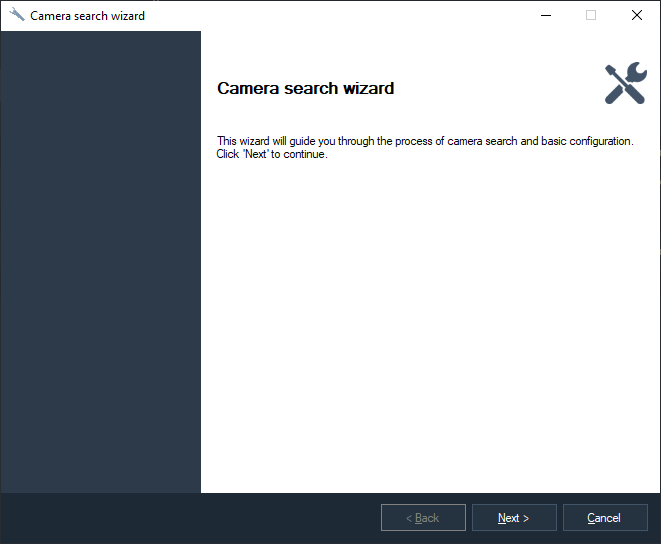This screenshot has width=661, height=544.
Task: Click the bold Camera search wizard heading
Action: click(305, 89)
